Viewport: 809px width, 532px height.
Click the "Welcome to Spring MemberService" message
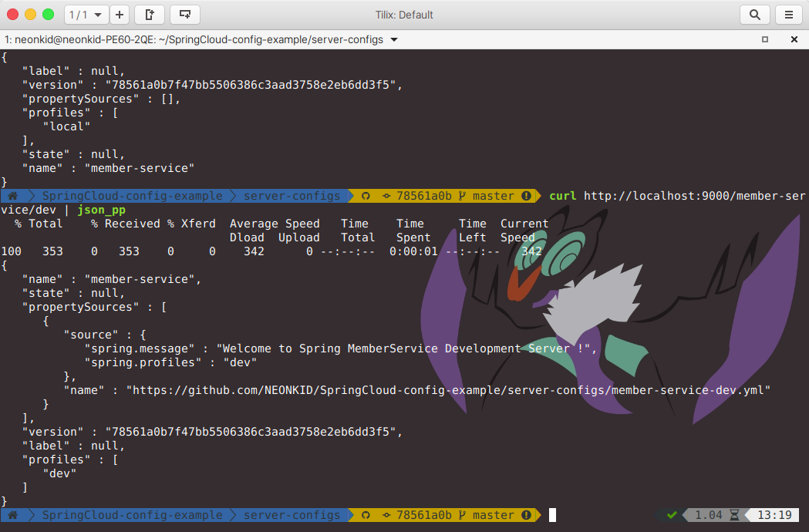coord(406,348)
